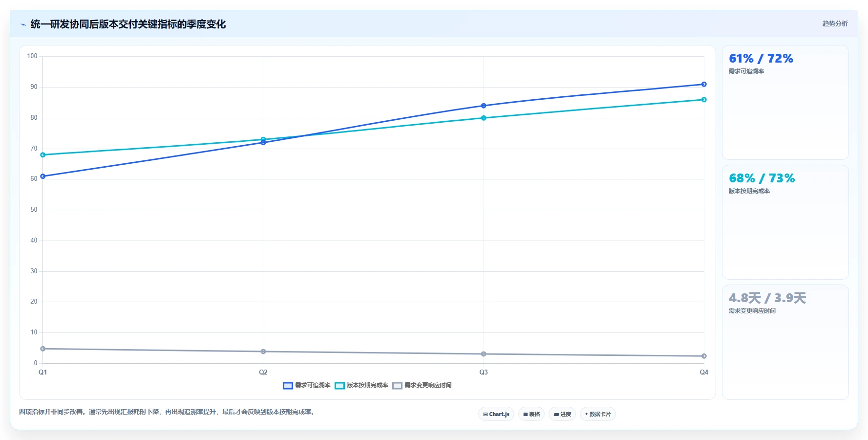Viewport: 868px width, 440px height.
Task: Select the Q3 point on 需求可追溯率 line
Action: tap(484, 106)
